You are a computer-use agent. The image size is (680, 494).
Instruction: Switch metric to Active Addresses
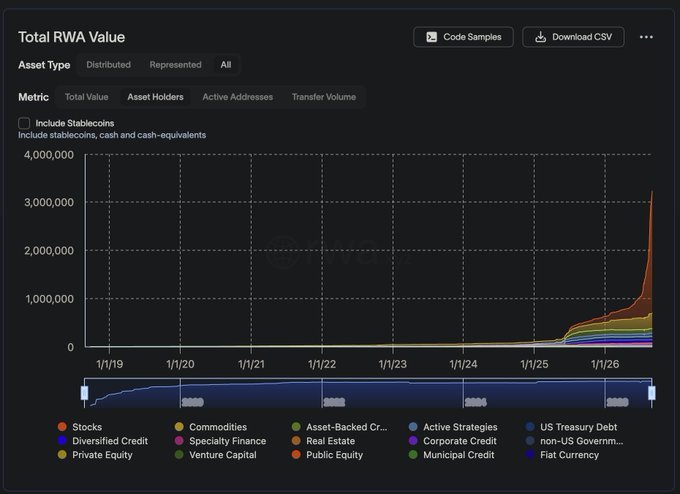238,97
